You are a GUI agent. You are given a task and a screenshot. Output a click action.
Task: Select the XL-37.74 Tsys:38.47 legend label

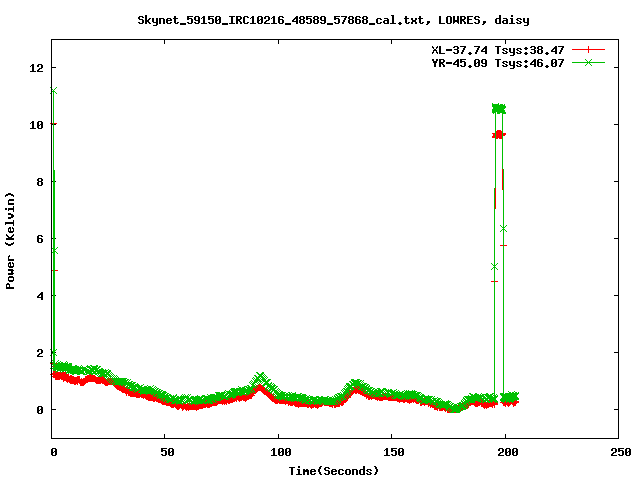pyautogui.click(x=498, y=50)
